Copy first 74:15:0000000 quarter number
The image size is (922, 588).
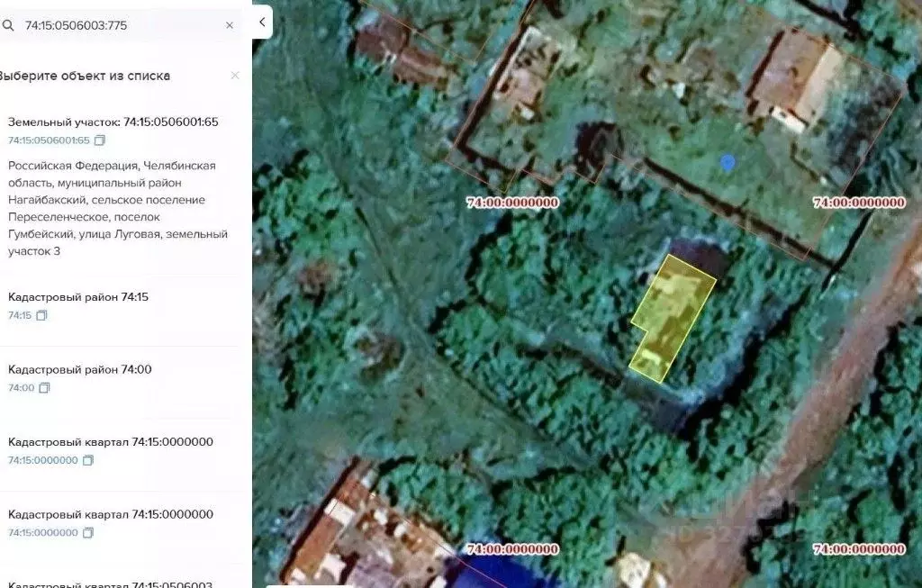[88, 460]
